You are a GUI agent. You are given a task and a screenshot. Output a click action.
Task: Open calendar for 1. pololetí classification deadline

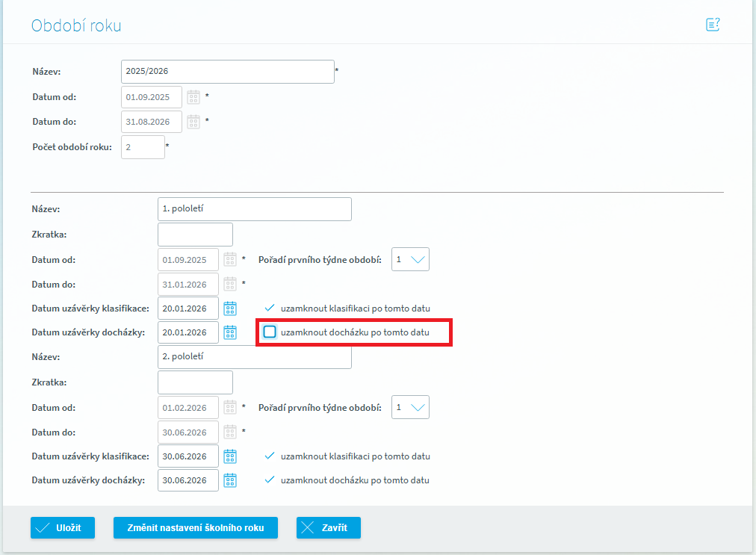[230, 308]
